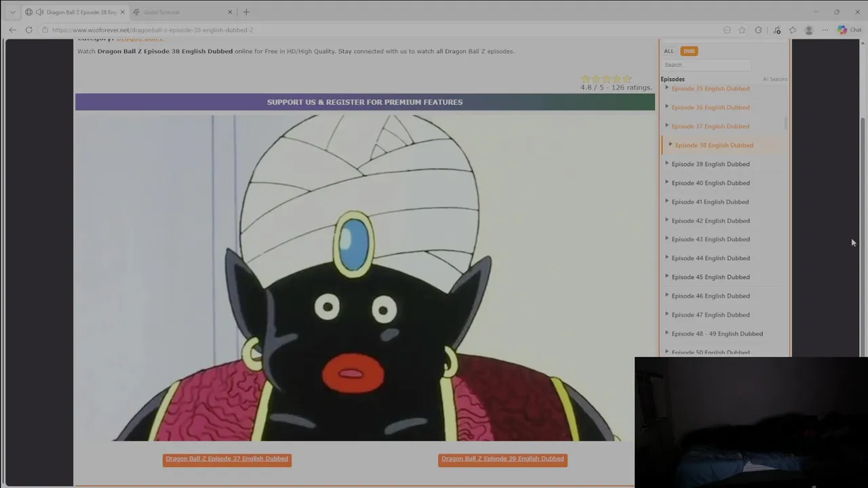Click the page vertical scrollbar

click(x=863, y=237)
